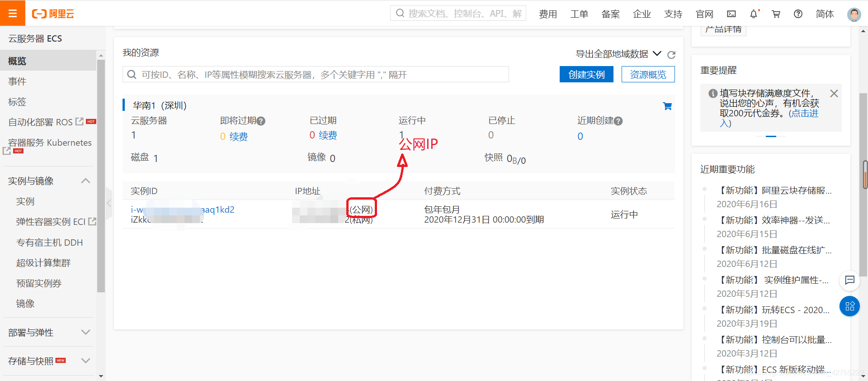868x381 pixels.
Task: Click the 云服务器 ECS sidebar title
Action: click(35, 38)
